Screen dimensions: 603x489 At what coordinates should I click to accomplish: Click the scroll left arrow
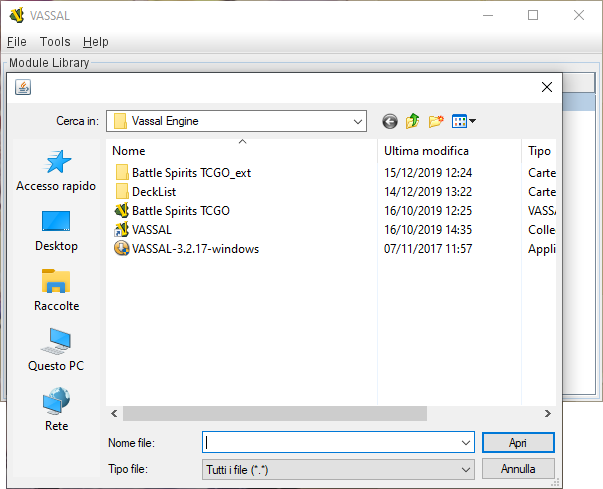[114, 414]
